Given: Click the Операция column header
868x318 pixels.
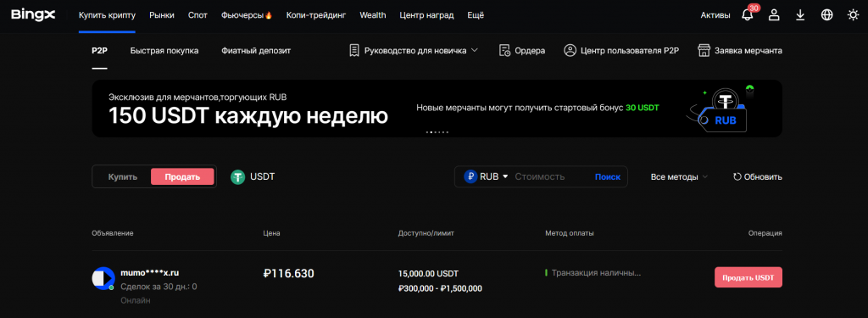Looking at the screenshot, I should click(765, 233).
